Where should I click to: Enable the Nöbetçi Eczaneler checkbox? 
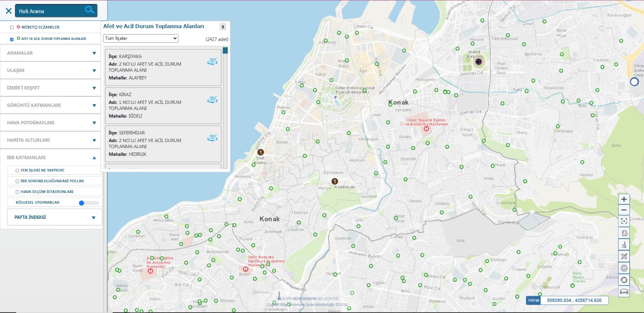pos(12,27)
